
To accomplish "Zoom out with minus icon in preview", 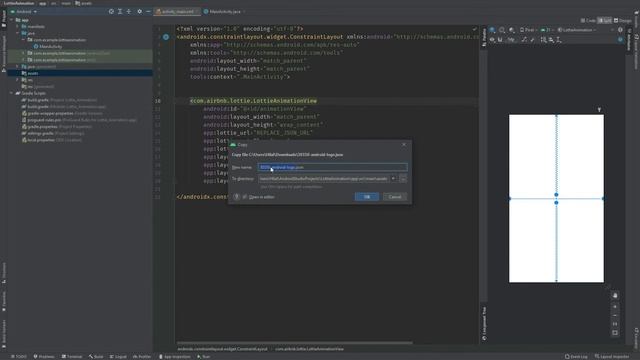I will click(615, 315).
